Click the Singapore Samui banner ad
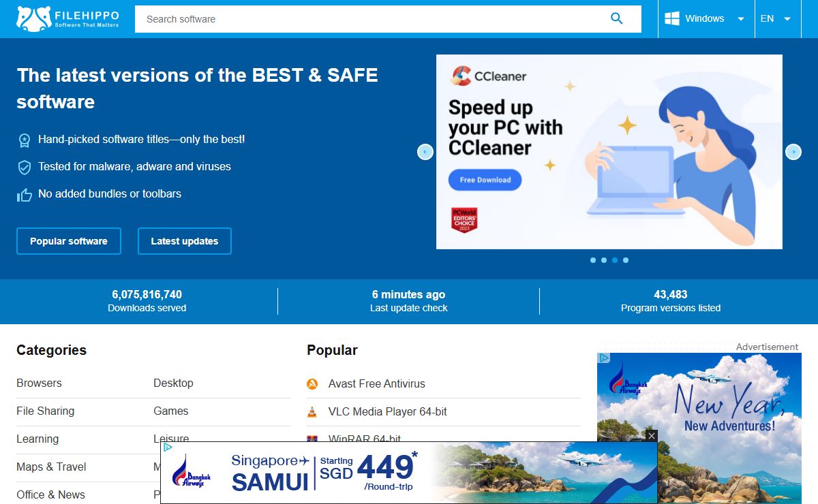 coord(409,473)
